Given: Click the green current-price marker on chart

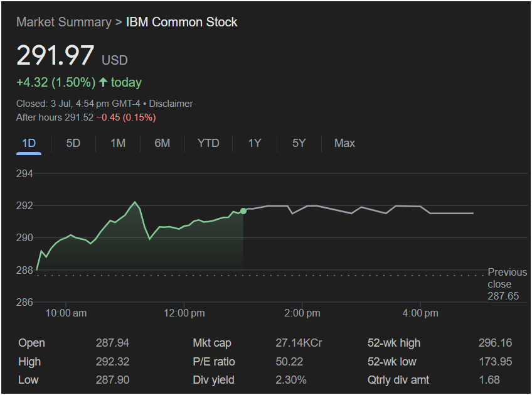Looking at the screenshot, I should (243, 211).
